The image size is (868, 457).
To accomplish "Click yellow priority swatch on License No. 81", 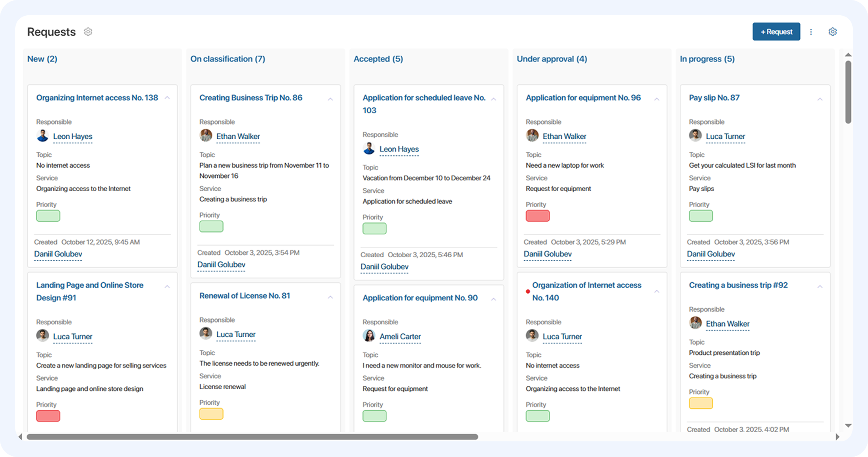I will tap(211, 414).
